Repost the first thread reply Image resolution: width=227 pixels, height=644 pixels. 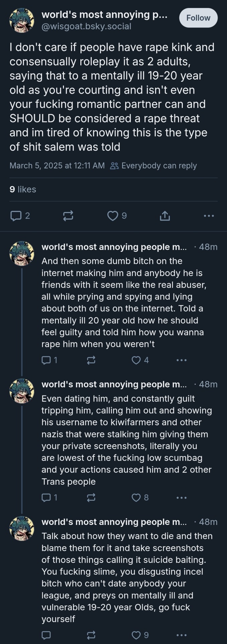[x=91, y=360]
